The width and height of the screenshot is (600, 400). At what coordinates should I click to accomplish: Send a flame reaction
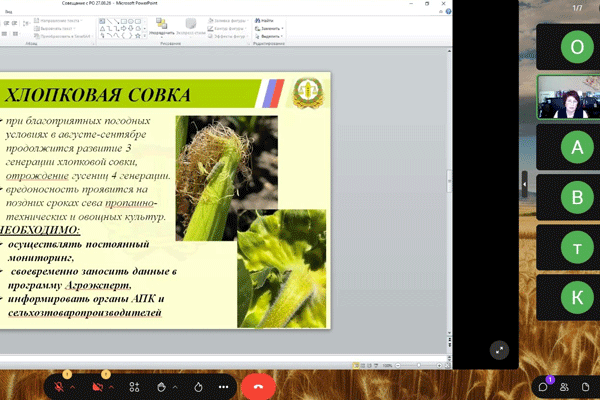(x=198, y=387)
